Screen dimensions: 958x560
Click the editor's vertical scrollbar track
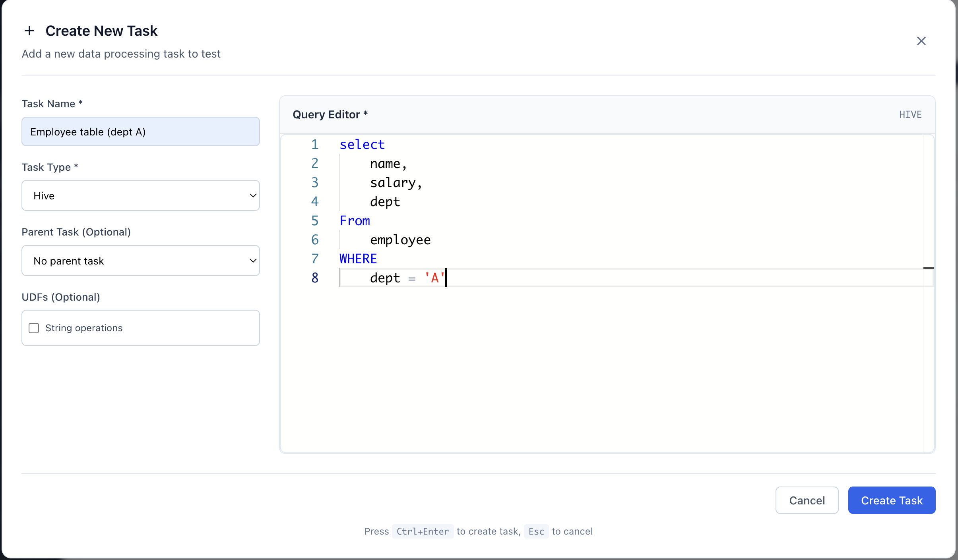point(929,357)
